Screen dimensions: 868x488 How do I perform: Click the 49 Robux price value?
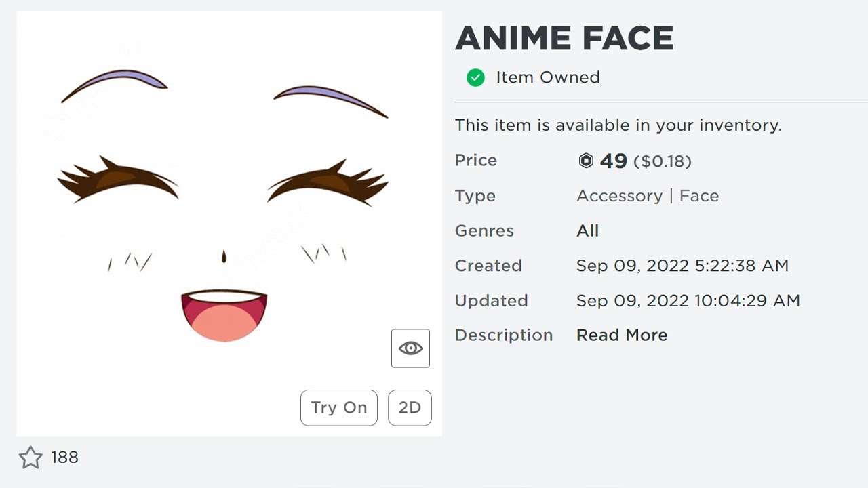coord(613,161)
